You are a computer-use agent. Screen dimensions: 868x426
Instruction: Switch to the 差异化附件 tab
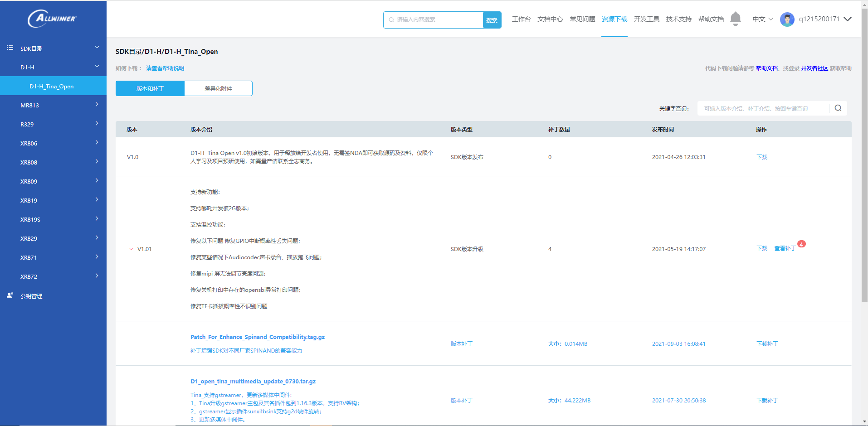coord(218,88)
